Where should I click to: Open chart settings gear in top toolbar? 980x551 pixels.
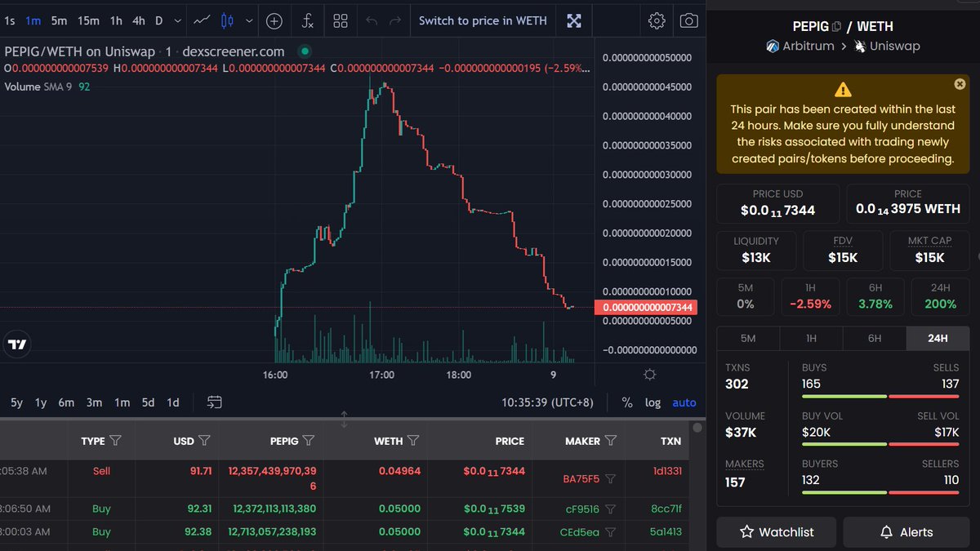pos(657,20)
